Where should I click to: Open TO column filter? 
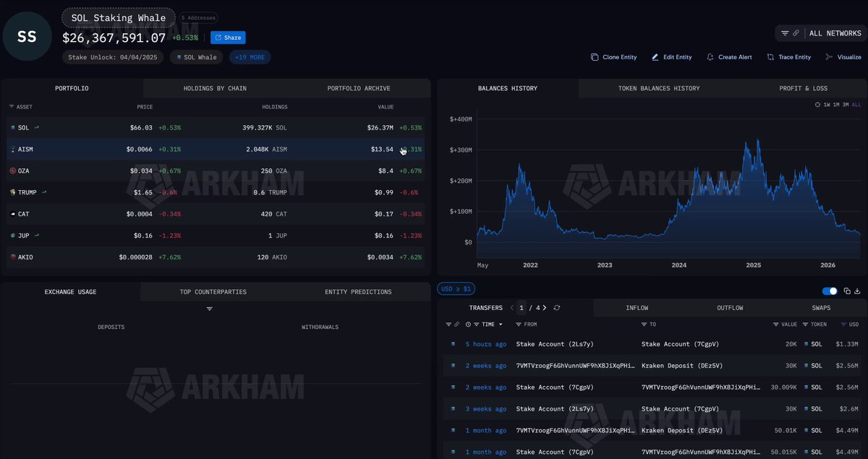[644, 325]
